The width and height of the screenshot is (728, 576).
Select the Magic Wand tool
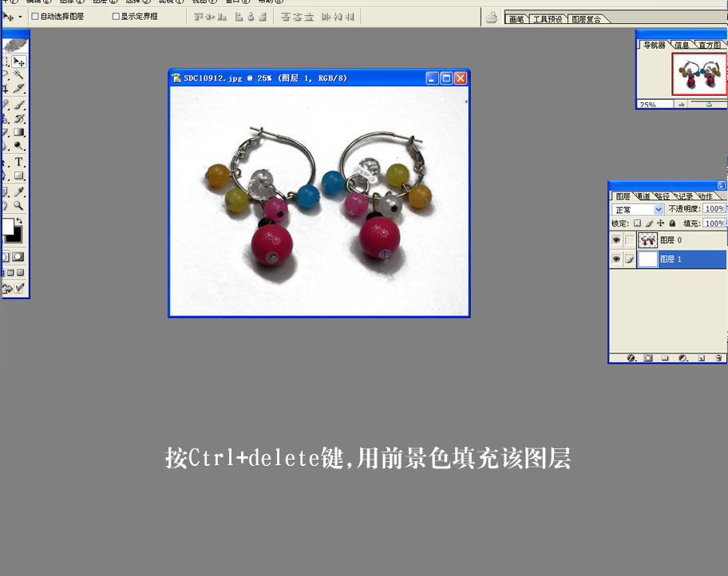pyautogui.click(x=19, y=74)
